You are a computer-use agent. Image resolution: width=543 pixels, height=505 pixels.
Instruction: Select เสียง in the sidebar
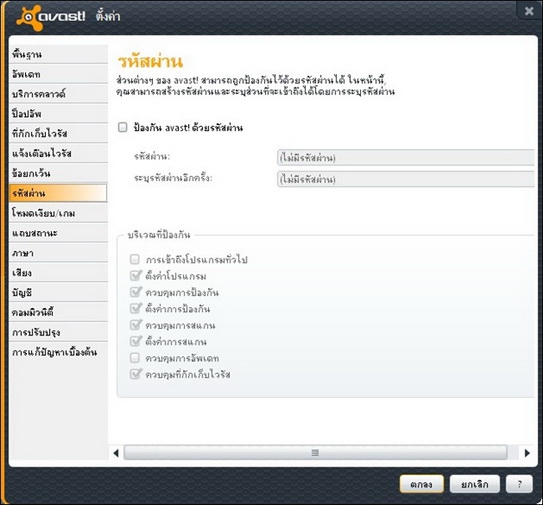point(58,273)
